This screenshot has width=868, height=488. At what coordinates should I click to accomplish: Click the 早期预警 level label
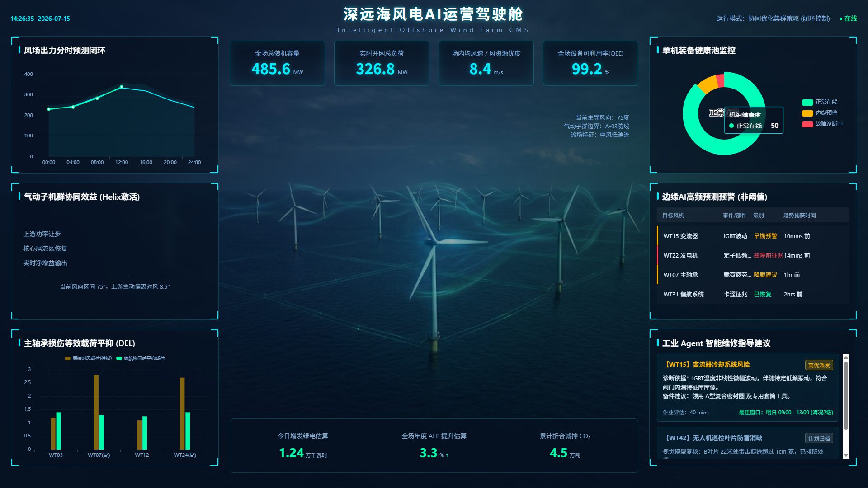(765, 236)
